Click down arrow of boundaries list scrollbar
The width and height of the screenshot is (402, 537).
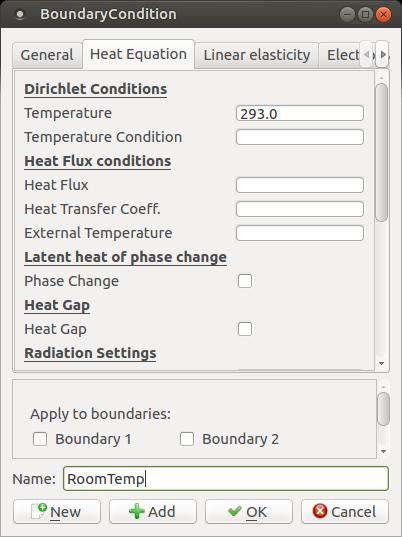[x=384, y=451]
